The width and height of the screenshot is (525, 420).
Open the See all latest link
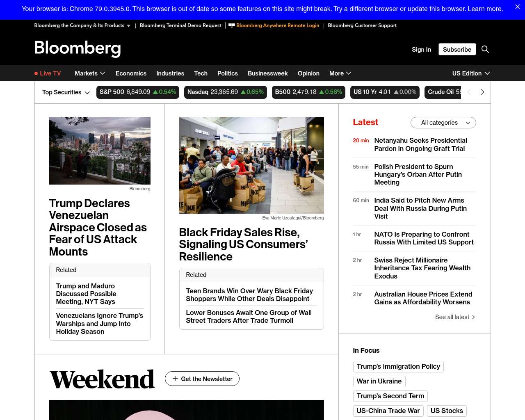(x=455, y=317)
